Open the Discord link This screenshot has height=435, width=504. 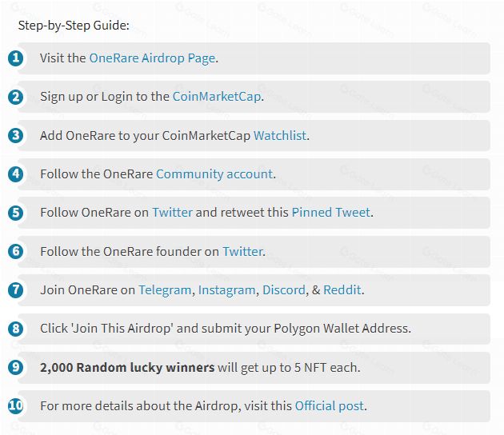(284, 289)
